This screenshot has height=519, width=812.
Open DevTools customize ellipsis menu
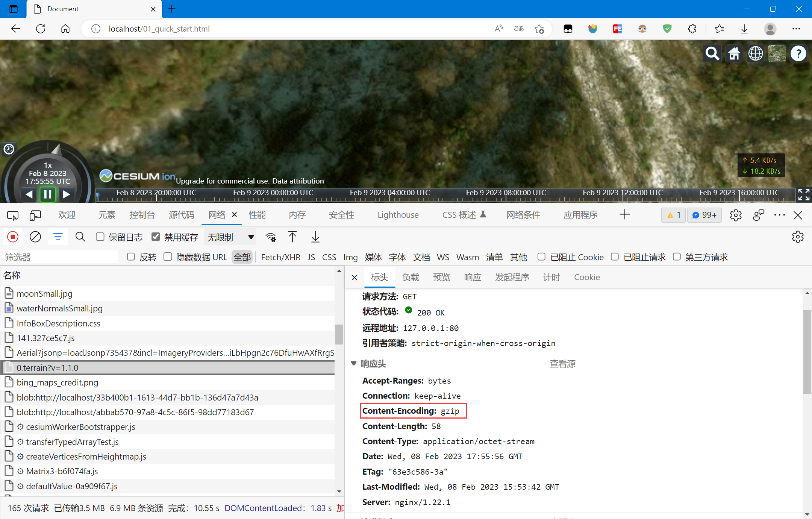[x=779, y=215]
